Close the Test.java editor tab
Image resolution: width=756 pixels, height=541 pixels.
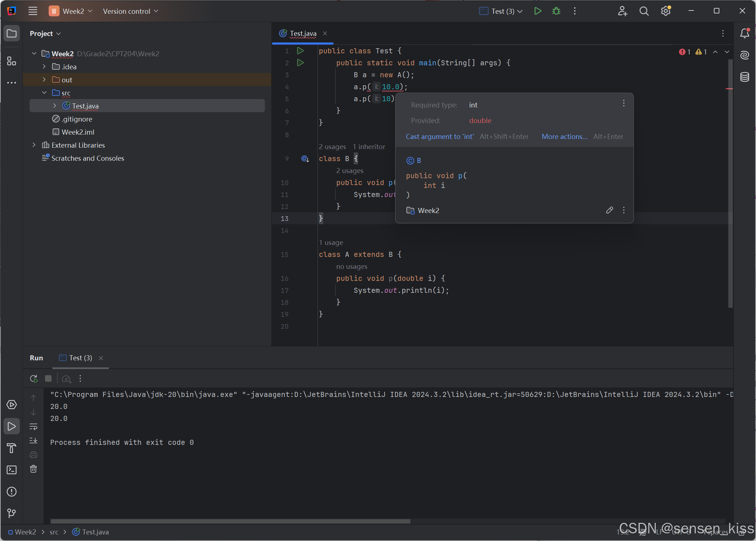point(325,33)
